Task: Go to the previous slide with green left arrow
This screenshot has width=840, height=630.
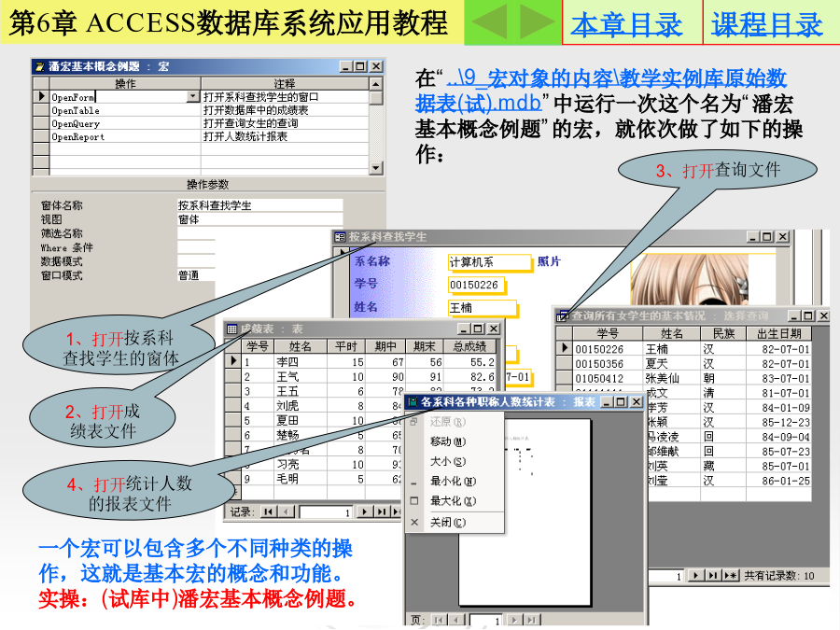Action: (x=490, y=22)
